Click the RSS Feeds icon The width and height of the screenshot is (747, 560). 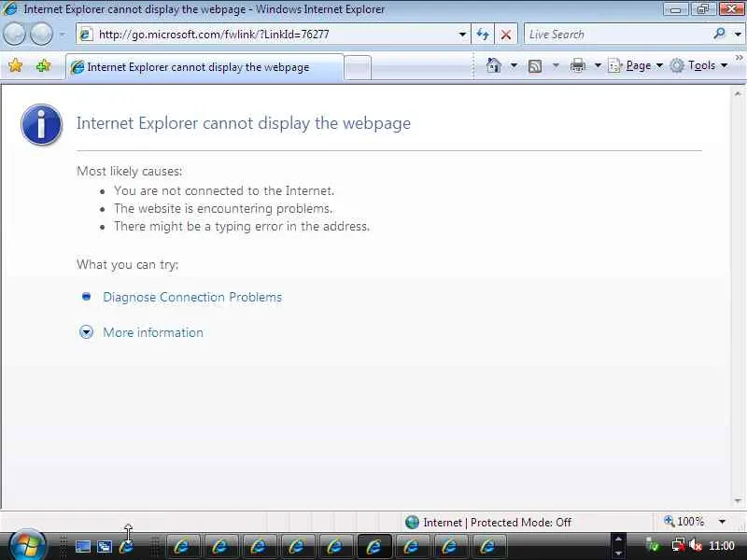point(535,65)
